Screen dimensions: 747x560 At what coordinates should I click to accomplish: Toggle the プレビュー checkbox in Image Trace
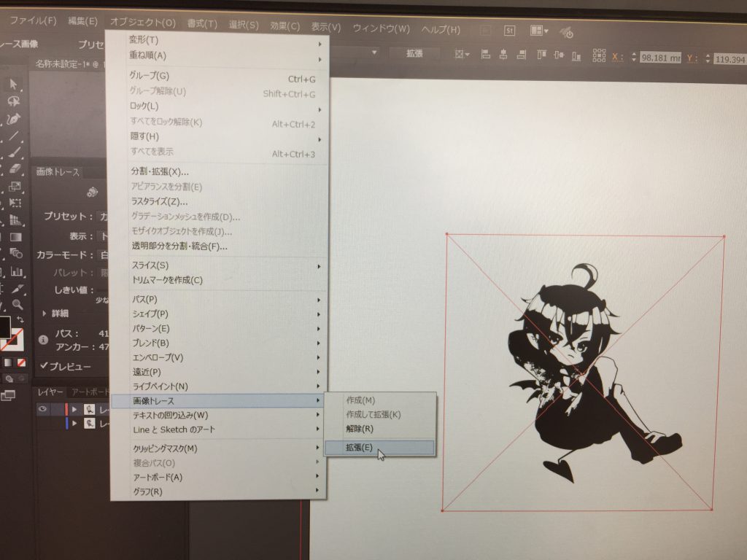(x=44, y=365)
